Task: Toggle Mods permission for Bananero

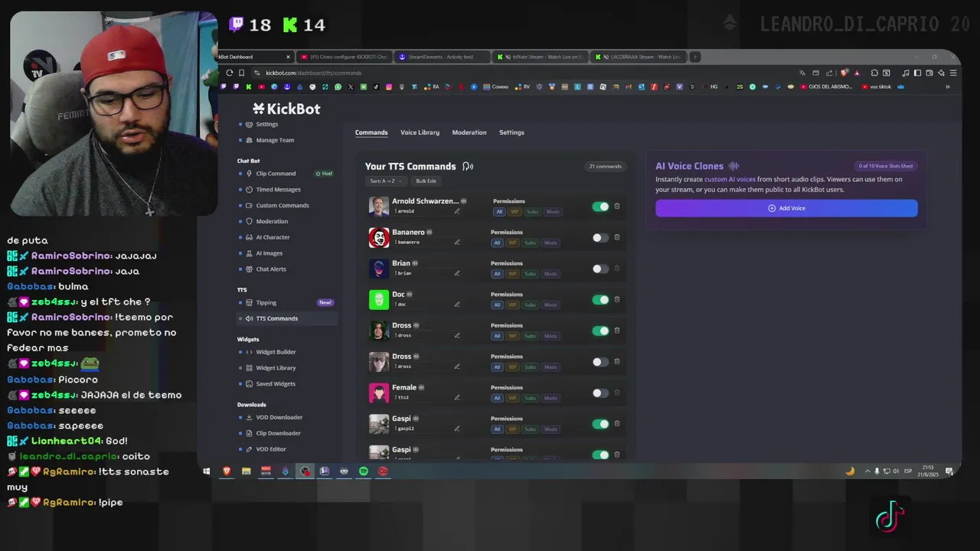Action: point(550,243)
